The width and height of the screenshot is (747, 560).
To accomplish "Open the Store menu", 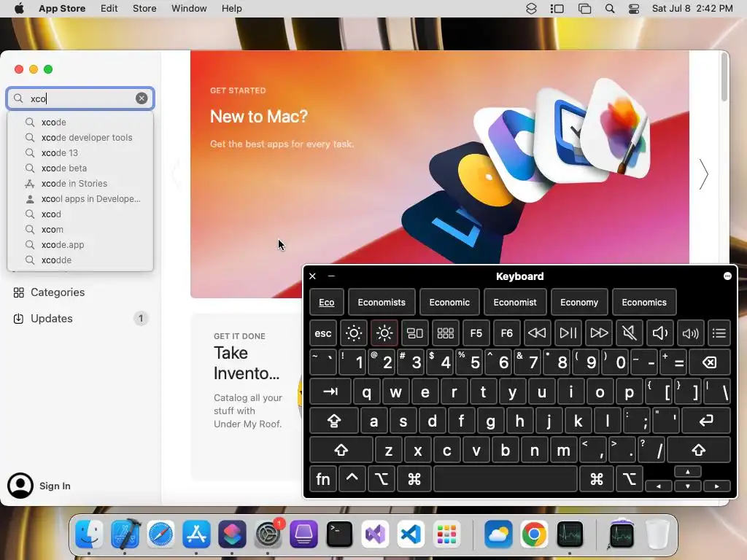I will coord(144,9).
